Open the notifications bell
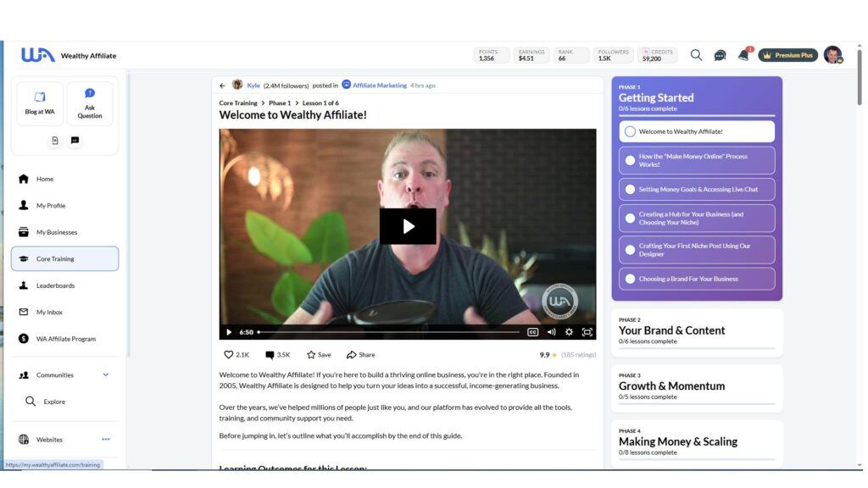Screen dimensions: 868x488 click(743, 55)
